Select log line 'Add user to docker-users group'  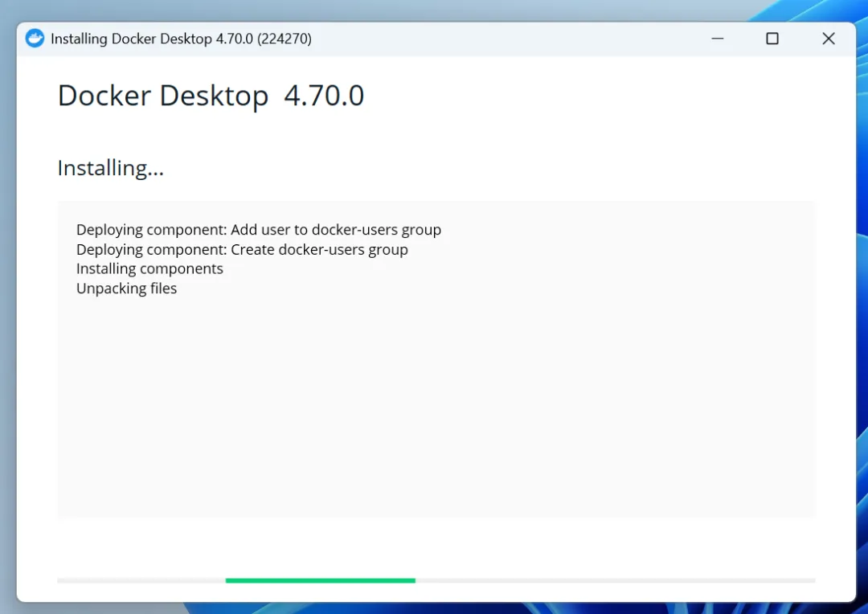pyautogui.click(x=259, y=230)
